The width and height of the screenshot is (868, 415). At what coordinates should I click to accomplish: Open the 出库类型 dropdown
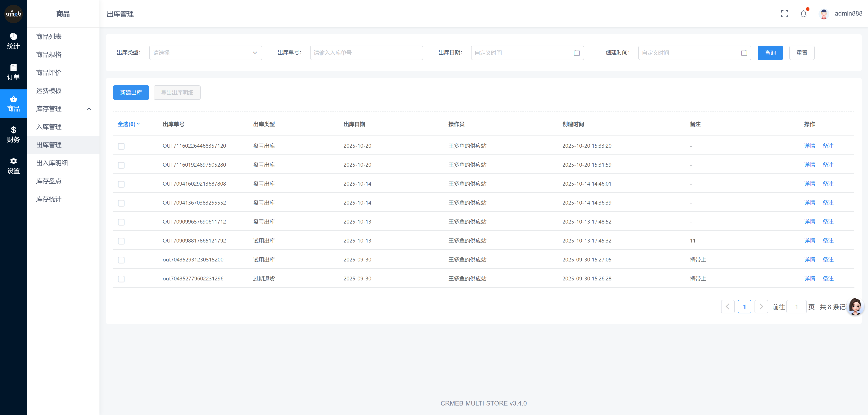205,53
